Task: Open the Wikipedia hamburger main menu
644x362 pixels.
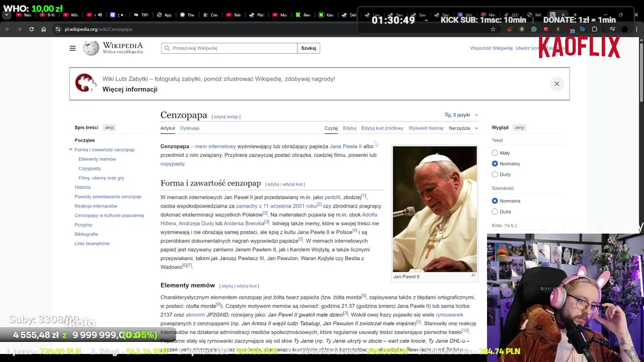Action: tap(72, 48)
